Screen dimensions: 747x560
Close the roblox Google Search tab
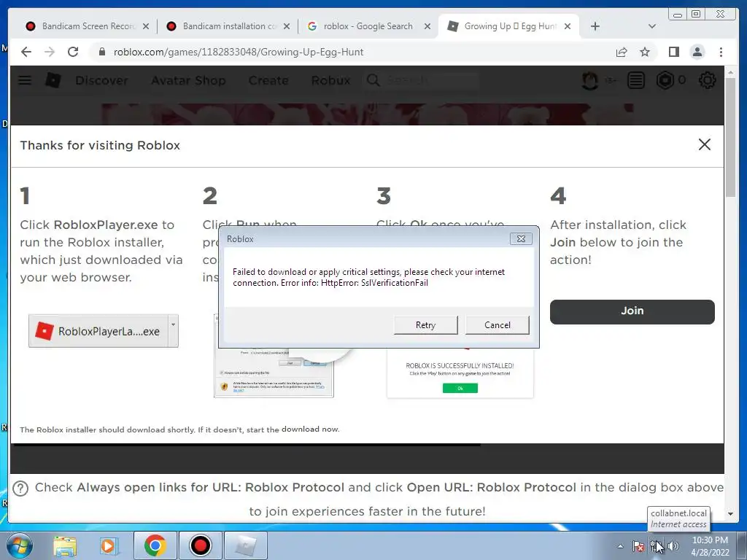[427, 26]
